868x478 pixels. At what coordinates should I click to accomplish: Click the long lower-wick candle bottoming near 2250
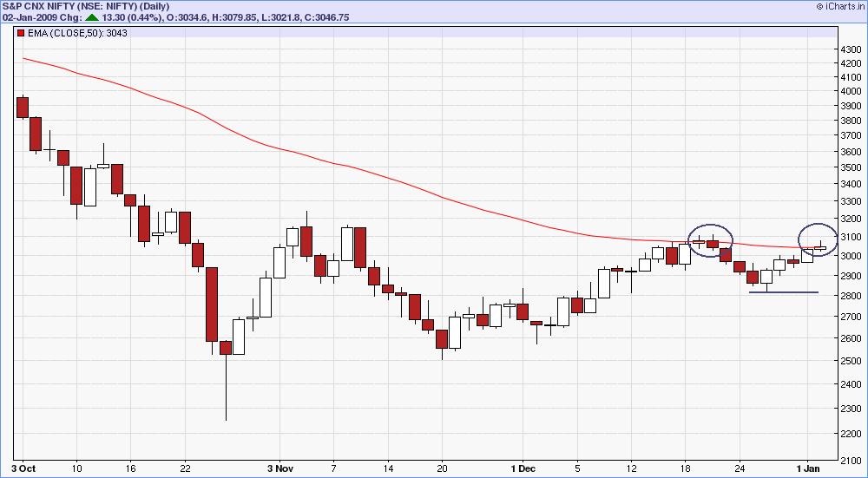click(226, 381)
